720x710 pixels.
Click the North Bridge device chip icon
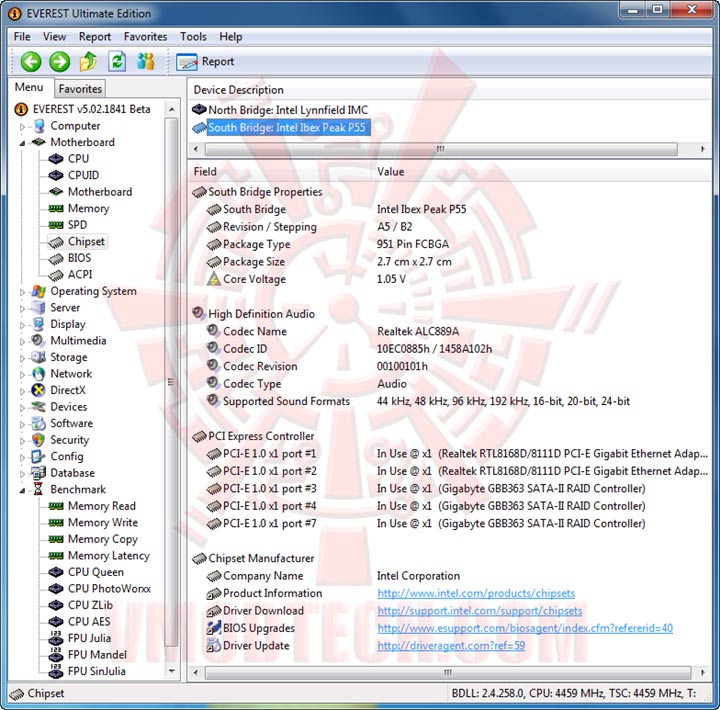(x=199, y=110)
